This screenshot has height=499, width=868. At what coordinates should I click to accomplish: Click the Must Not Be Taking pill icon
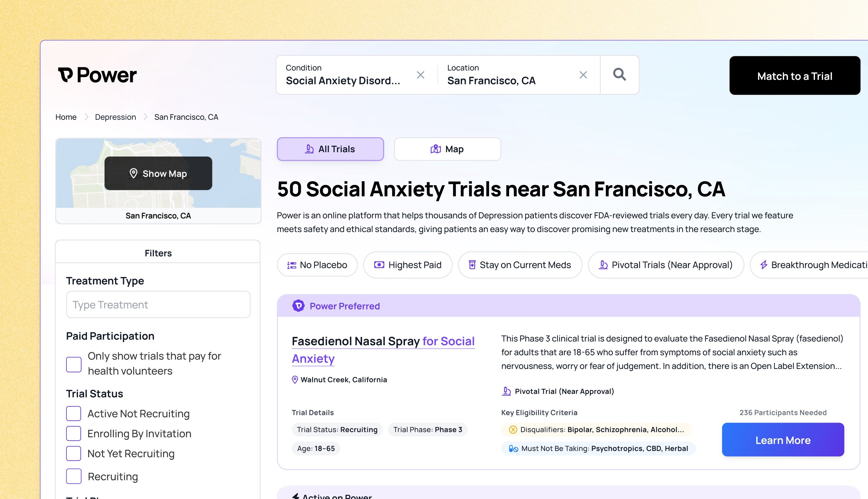pyautogui.click(x=513, y=448)
